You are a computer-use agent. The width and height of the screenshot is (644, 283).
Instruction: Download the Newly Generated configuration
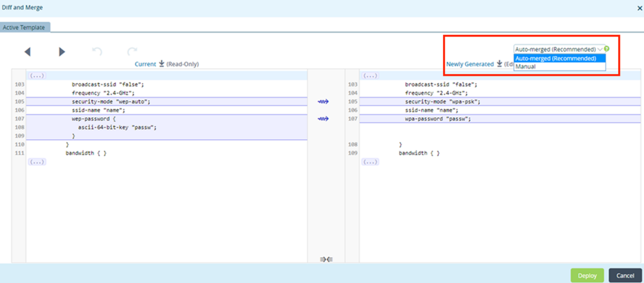[499, 64]
